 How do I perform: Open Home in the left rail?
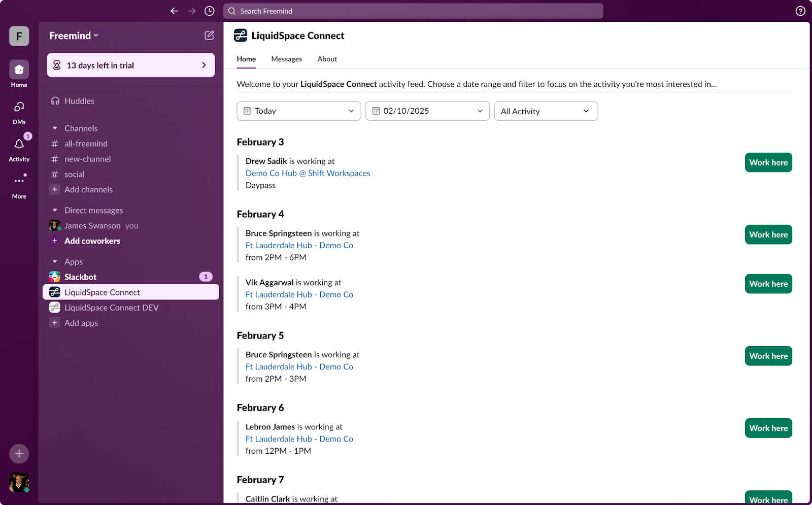pyautogui.click(x=19, y=74)
